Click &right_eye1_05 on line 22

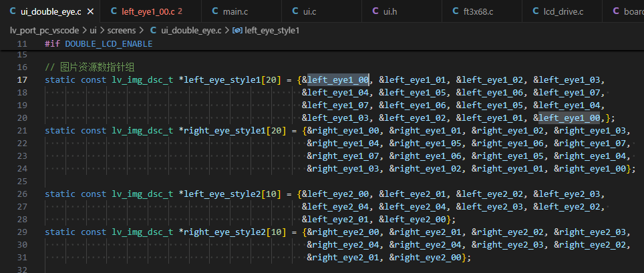point(426,144)
